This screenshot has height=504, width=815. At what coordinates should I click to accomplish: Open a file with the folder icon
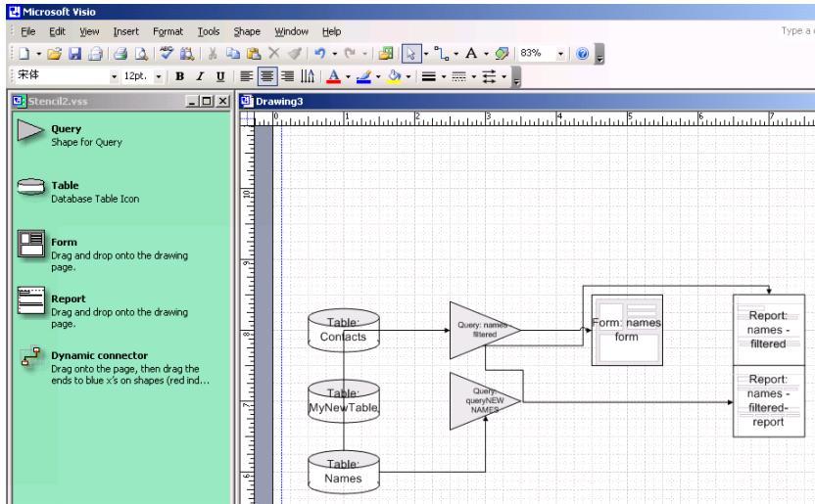pos(55,54)
